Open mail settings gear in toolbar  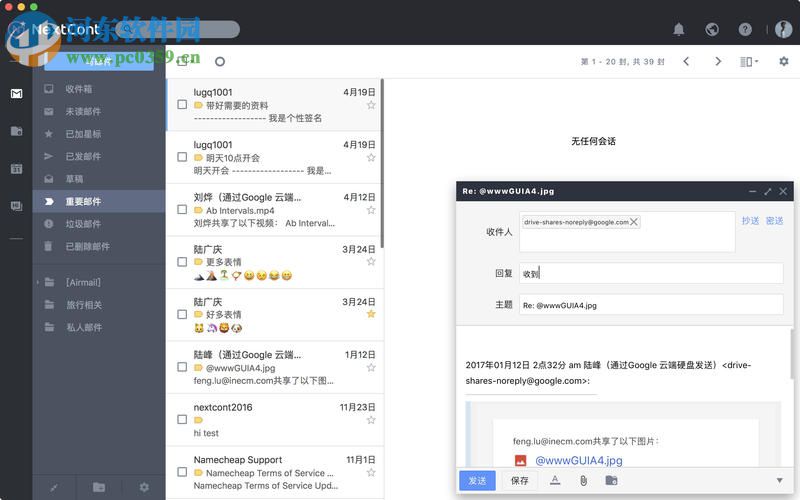coord(784,62)
